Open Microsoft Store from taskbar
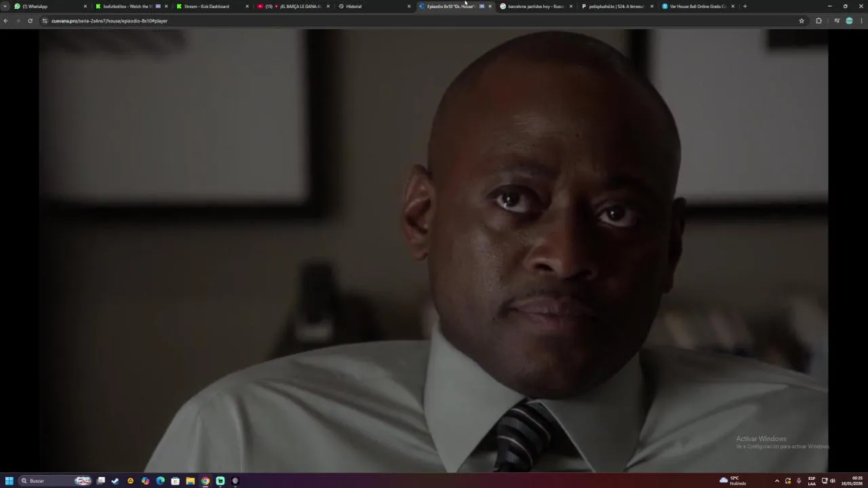868x488 pixels. click(175, 481)
